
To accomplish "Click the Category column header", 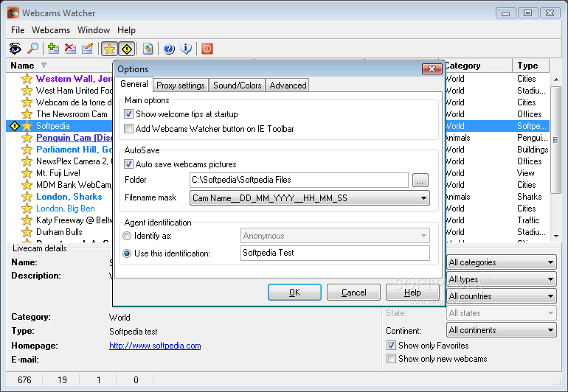I will [478, 66].
